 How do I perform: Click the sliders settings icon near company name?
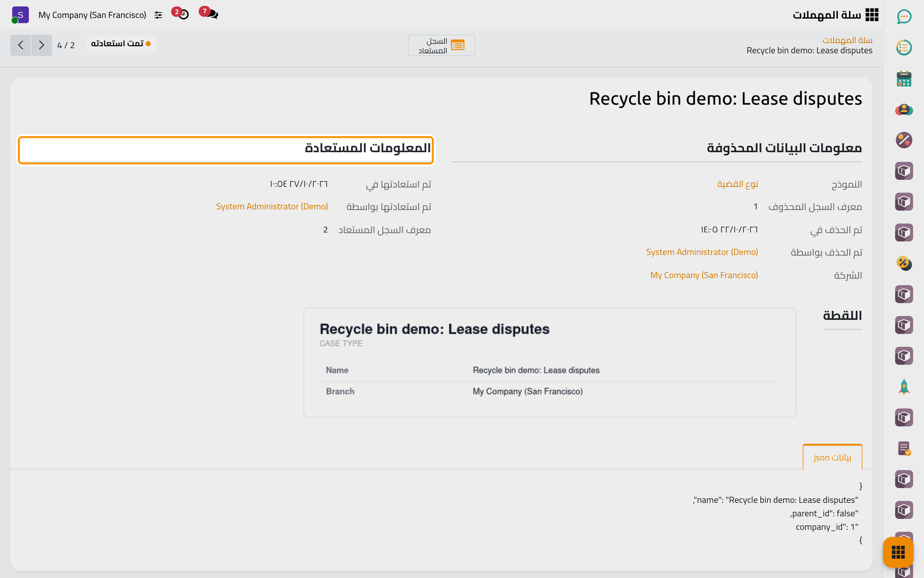[158, 15]
